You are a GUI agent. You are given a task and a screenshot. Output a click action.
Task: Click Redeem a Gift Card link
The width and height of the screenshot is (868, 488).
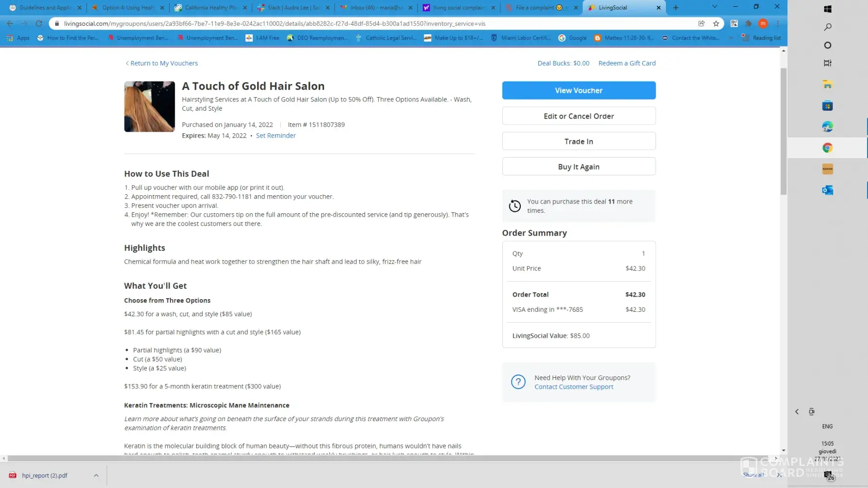627,63
